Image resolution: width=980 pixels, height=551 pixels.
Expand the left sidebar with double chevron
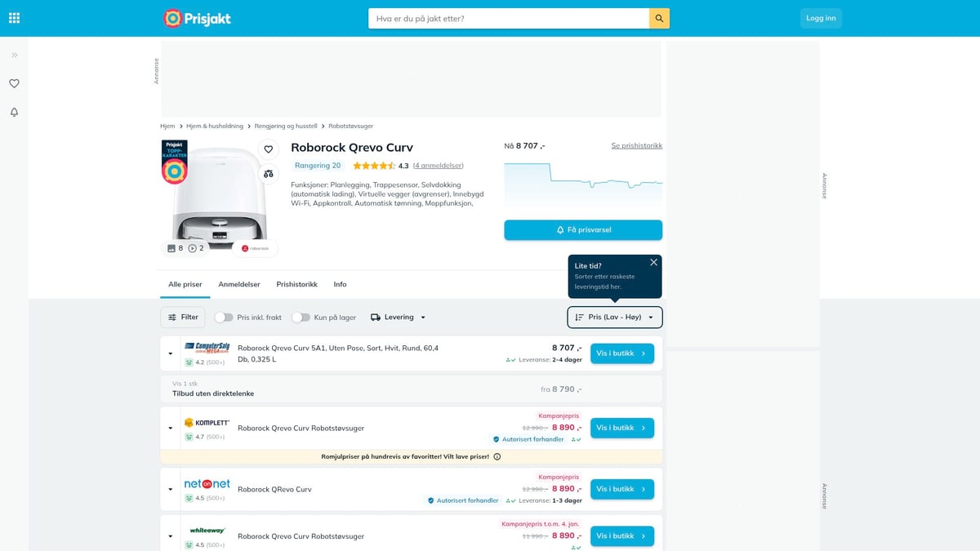click(14, 55)
